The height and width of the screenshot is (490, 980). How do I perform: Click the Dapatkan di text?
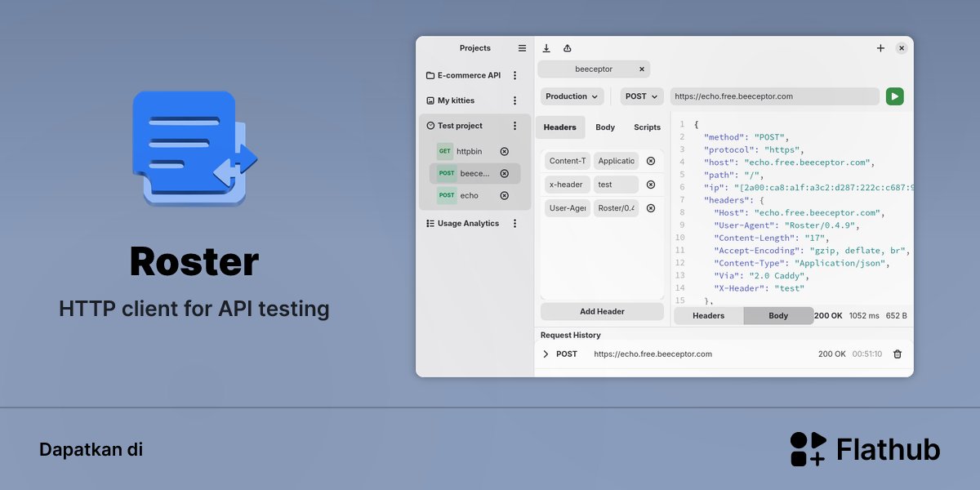91,449
